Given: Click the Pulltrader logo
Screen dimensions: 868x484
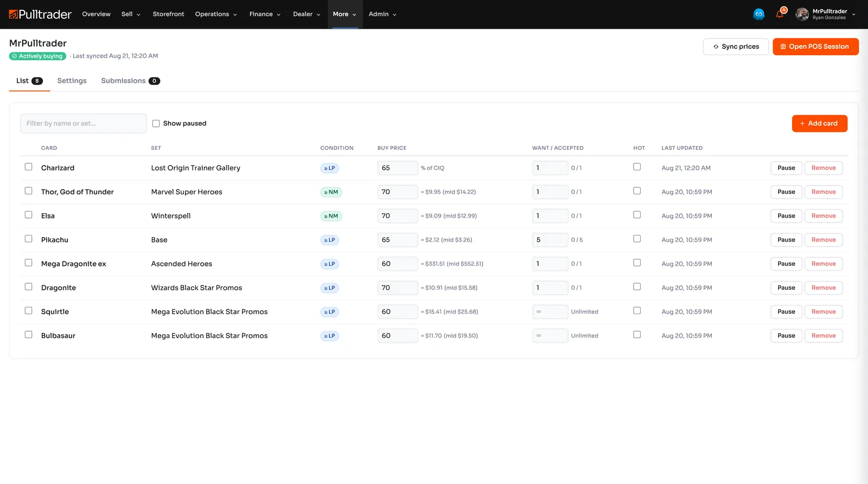Looking at the screenshot, I should 40,14.
